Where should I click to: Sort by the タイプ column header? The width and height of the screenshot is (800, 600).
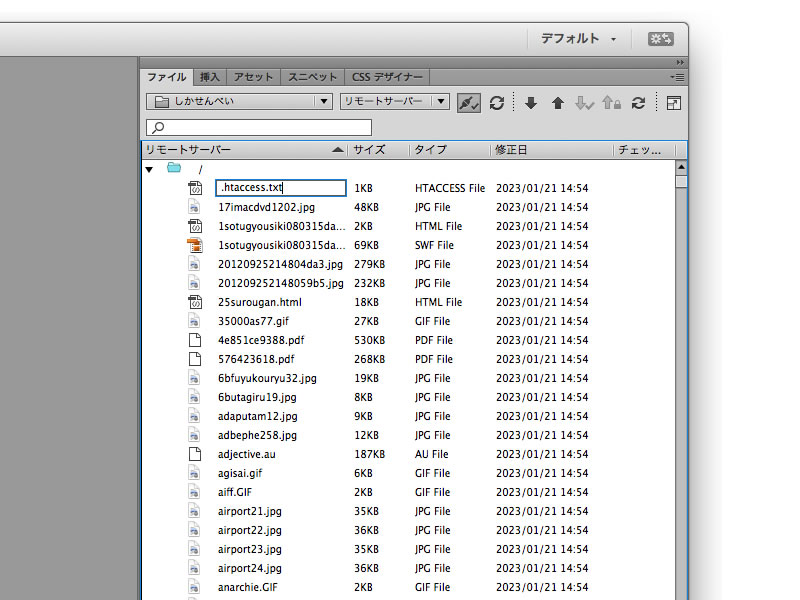click(x=449, y=150)
